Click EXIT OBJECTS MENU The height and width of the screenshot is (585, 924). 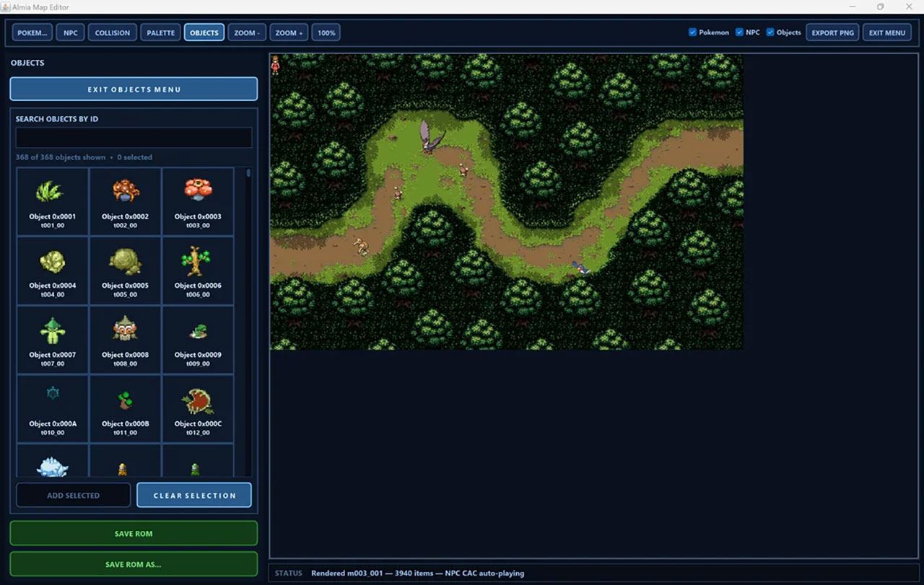tap(134, 89)
